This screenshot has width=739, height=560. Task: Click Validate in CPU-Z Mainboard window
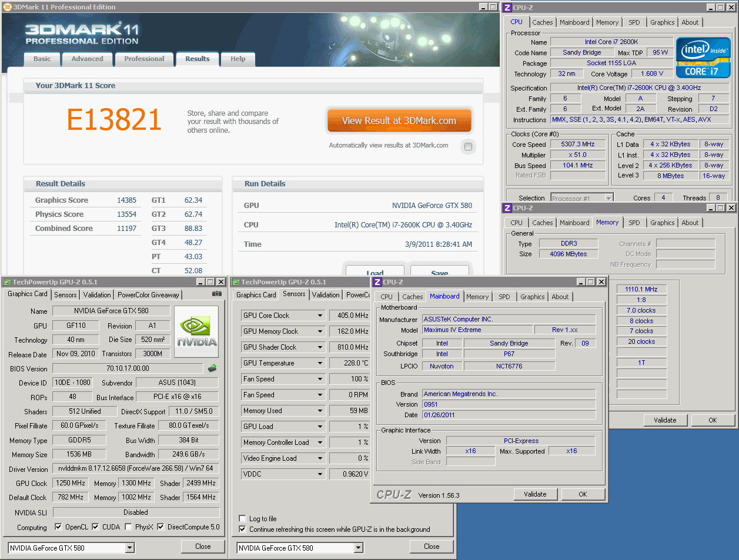pyautogui.click(x=535, y=494)
